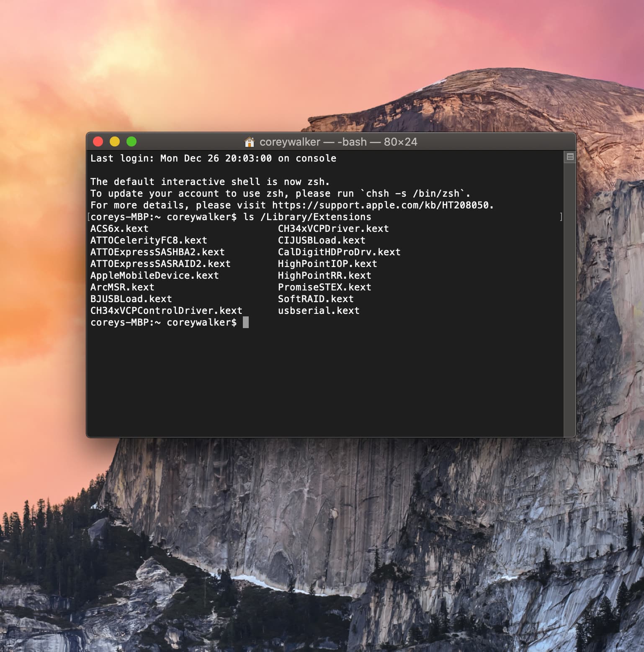Select CalDigitHDProDrv.kext entry
Viewport: 644px width, 652px height.
click(339, 252)
